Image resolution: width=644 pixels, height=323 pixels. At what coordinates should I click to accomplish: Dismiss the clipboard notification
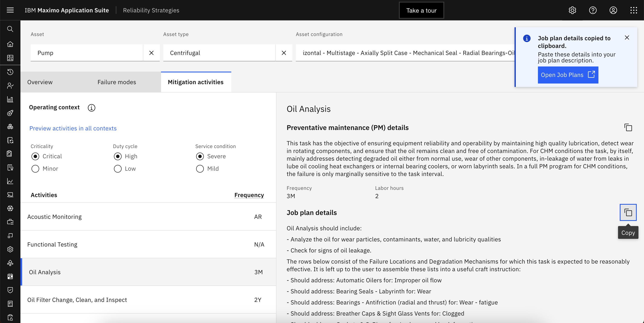tap(627, 37)
